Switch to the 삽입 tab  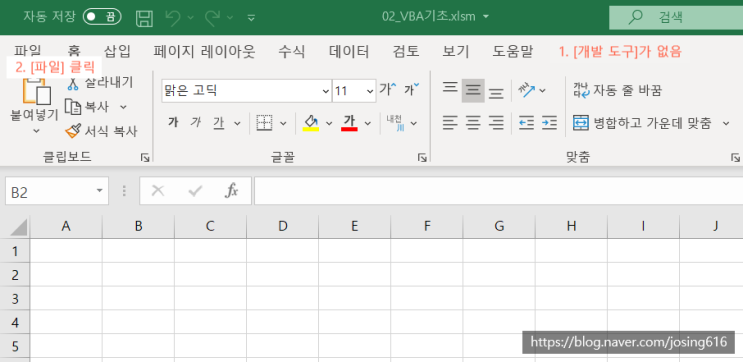pyautogui.click(x=117, y=51)
